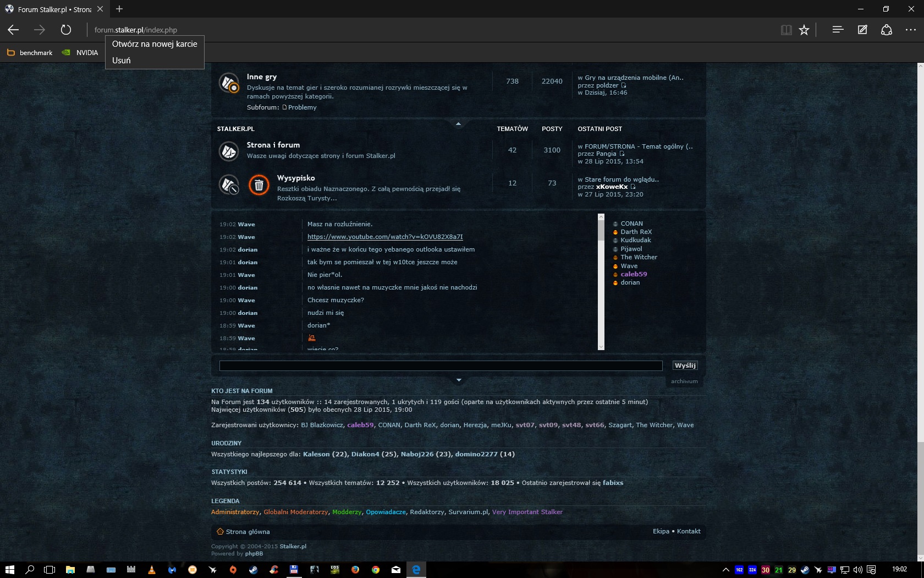Open the volume speaker tray icon
The width and height of the screenshot is (924, 578).
click(x=858, y=570)
